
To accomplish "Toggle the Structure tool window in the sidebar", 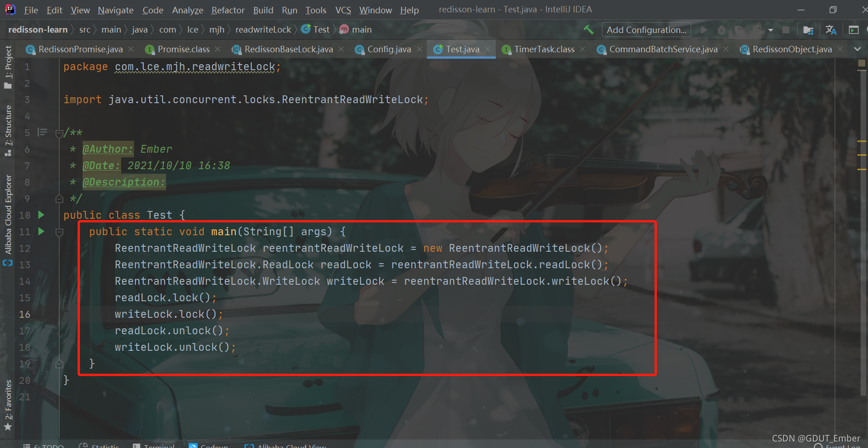I will pyautogui.click(x=8, y=131).
